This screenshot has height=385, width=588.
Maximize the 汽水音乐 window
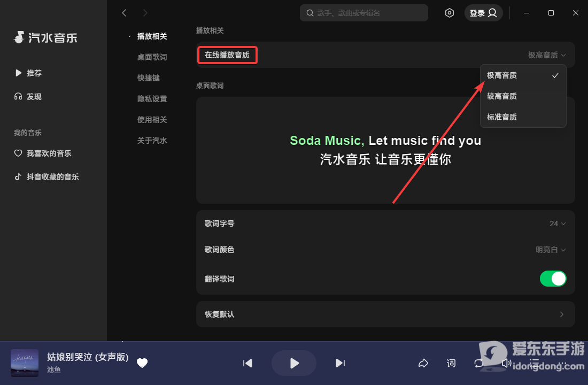tap(551, 13)
